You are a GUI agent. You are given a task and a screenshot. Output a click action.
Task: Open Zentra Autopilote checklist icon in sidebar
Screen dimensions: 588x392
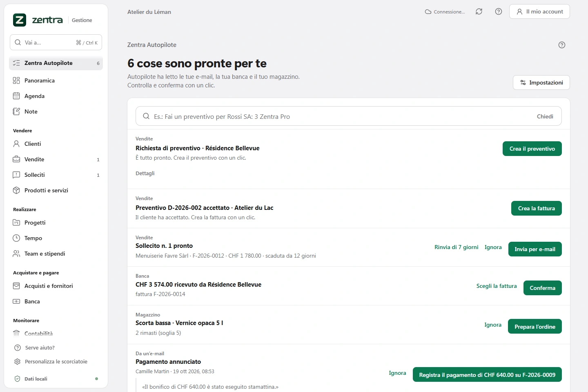pos(16,63)
